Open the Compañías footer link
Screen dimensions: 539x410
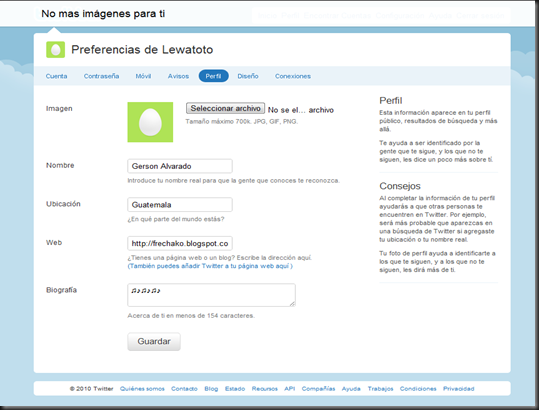click(318, 389)
